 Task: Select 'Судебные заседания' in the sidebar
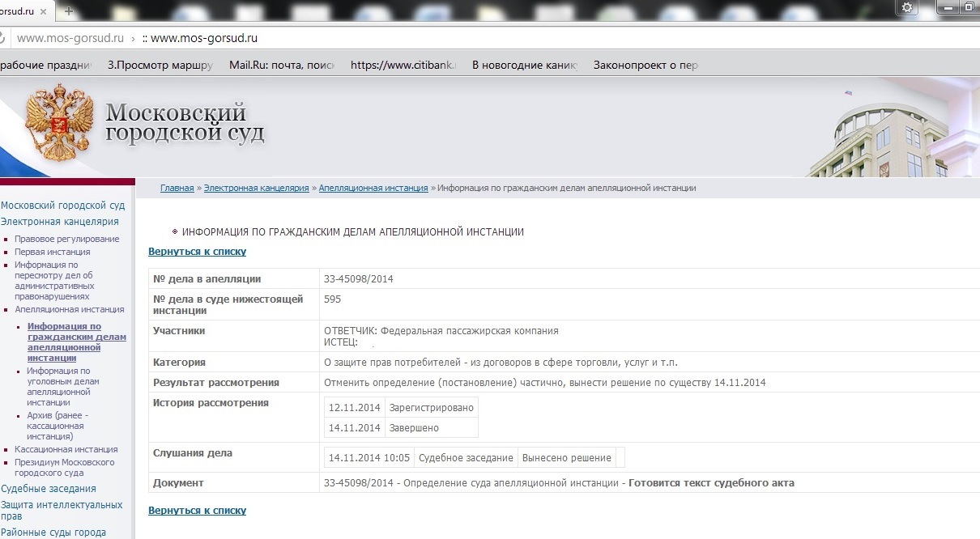tap(49, 489)
